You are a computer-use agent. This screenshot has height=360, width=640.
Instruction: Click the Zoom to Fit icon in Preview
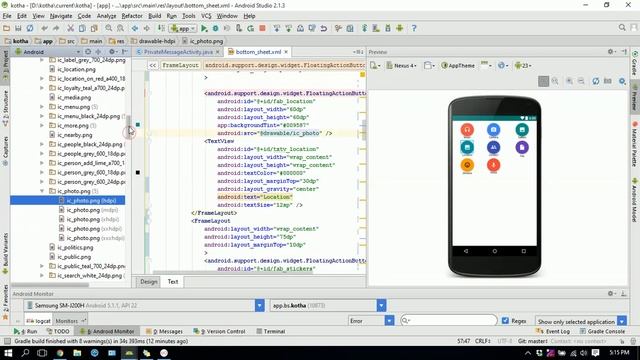coord(543,81)
